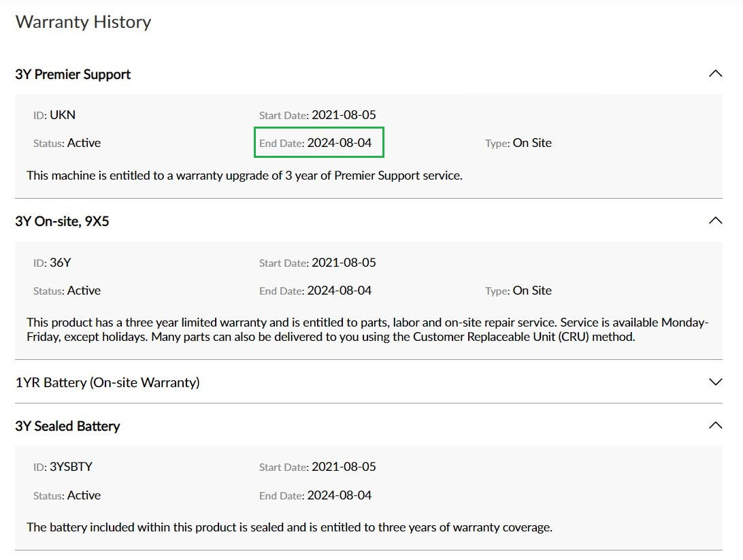Viewport: 743px width, 560px height.
Task: Select the 3Y Premier Support heading
Action: click(x=72, y=74)
